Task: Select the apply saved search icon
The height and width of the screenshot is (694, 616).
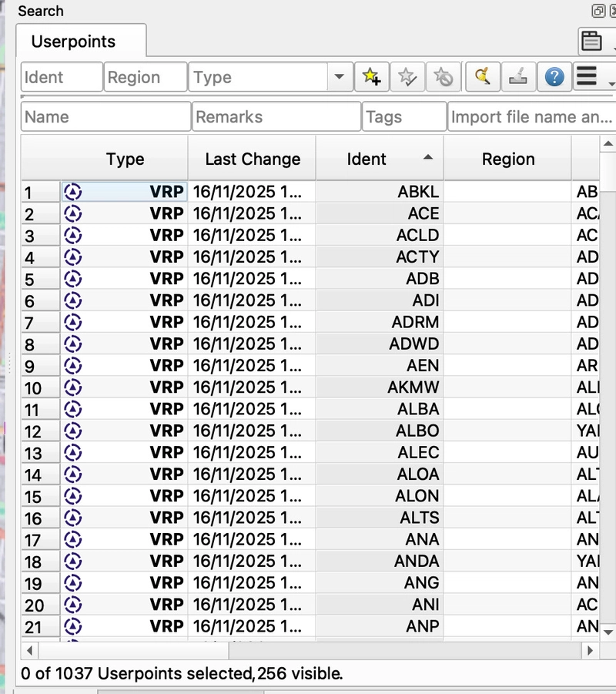Action: [x=408, y=77]
